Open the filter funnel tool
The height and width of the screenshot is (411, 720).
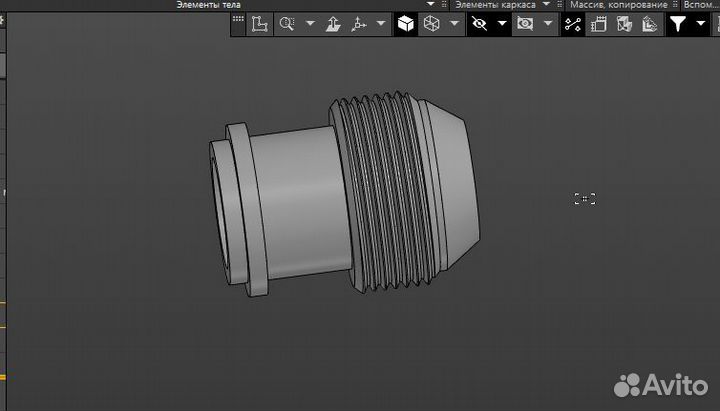tap(678, 24)
